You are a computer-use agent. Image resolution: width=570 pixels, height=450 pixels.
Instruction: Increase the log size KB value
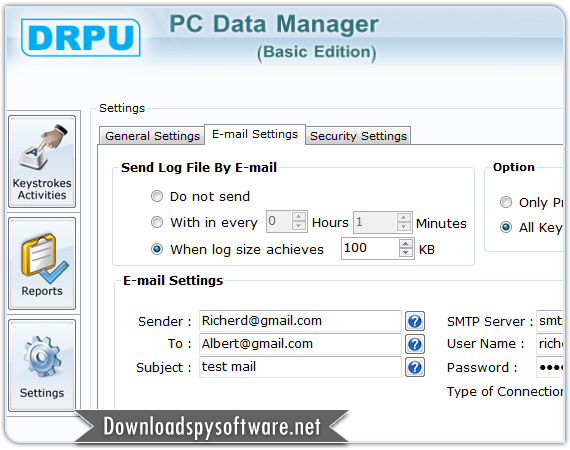[406, 244]
